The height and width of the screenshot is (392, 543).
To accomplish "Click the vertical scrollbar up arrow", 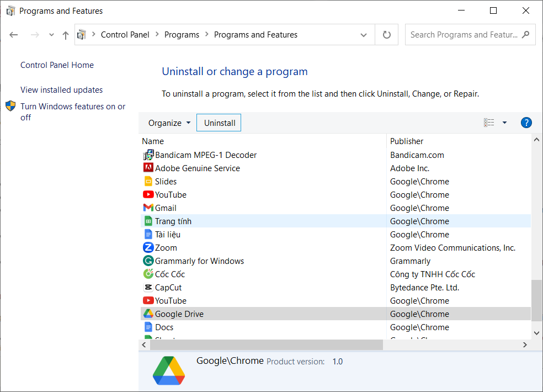I will pyautogui.click(x=537, y=140).
